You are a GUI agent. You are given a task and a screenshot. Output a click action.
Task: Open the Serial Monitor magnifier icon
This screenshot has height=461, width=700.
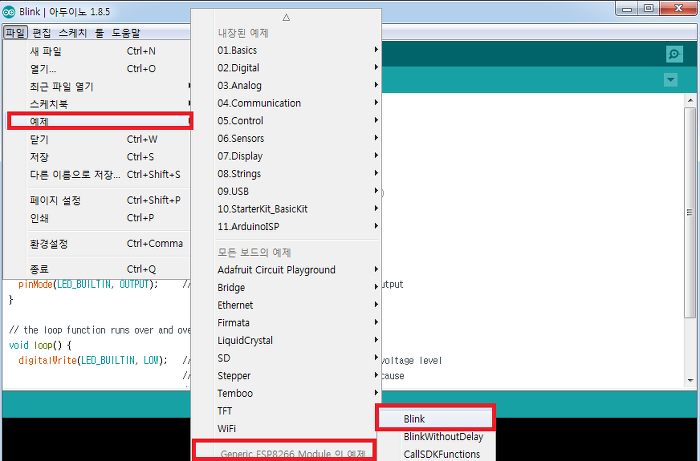(674, 54)
